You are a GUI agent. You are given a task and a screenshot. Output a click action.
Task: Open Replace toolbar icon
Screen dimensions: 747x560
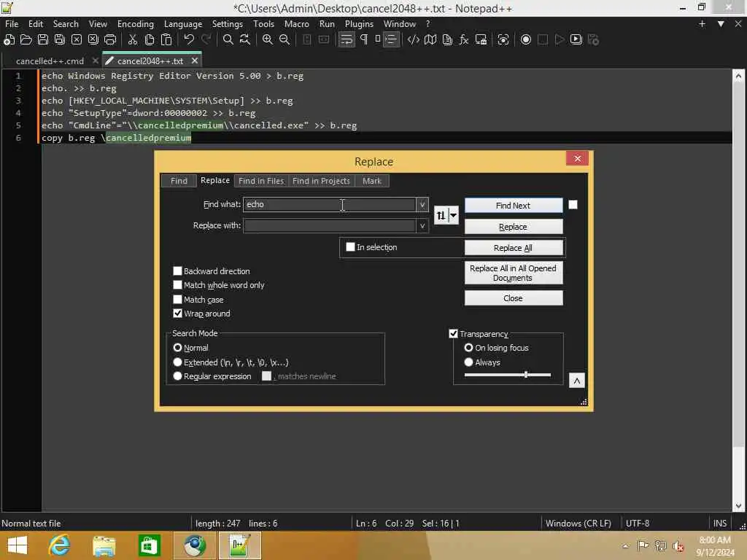coord(245,39)
